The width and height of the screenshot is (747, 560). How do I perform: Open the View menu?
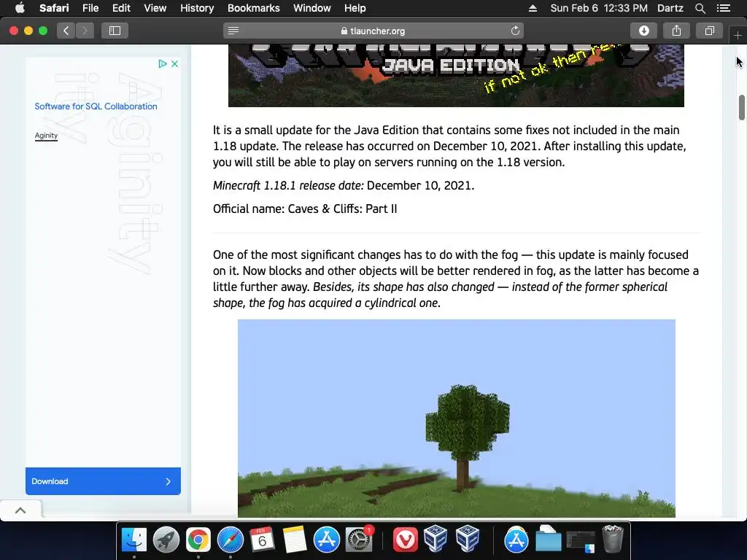[155, 8]
